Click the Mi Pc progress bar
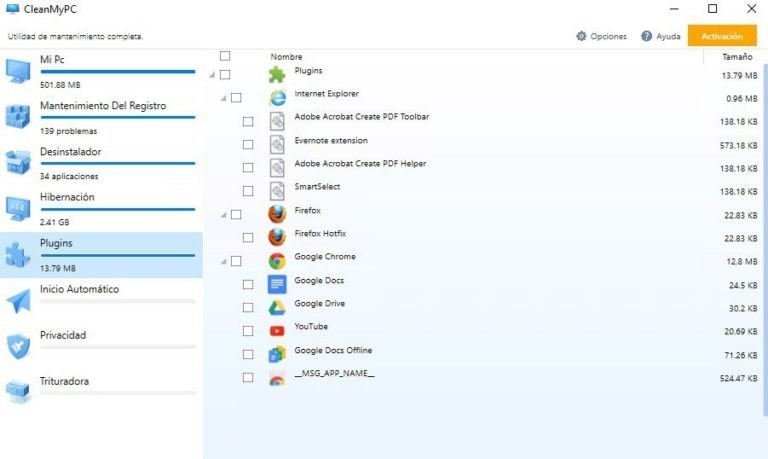 pyautogui.click(x=118, y=72)
